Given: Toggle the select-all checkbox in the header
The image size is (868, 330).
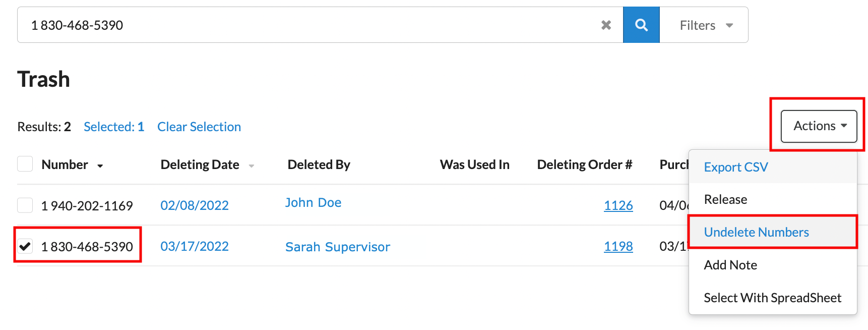Looking at the screenshot, I should coord(25,164).
